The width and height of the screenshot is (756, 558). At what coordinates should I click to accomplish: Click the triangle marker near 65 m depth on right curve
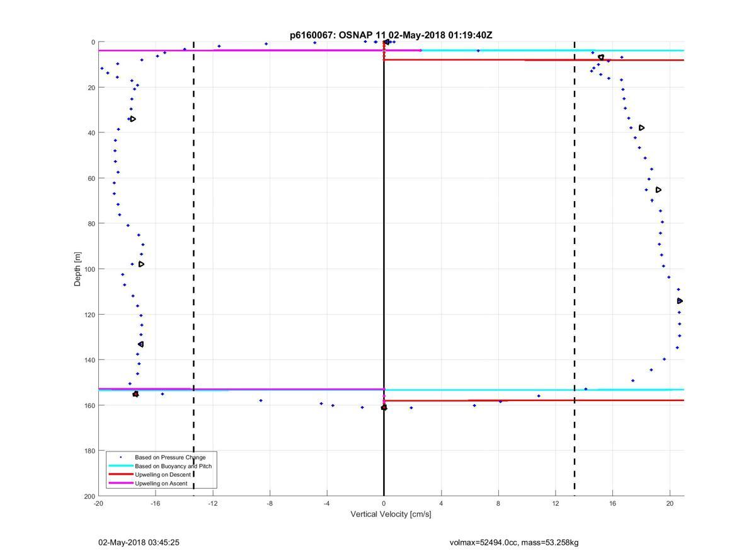tap(658, 190)
